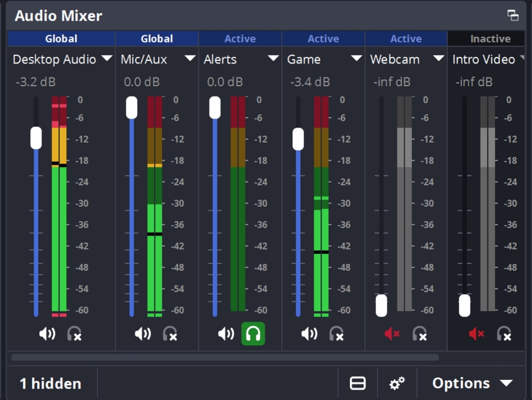Click the Intro Video volume slider handle
532x400 pixels.
465,305
